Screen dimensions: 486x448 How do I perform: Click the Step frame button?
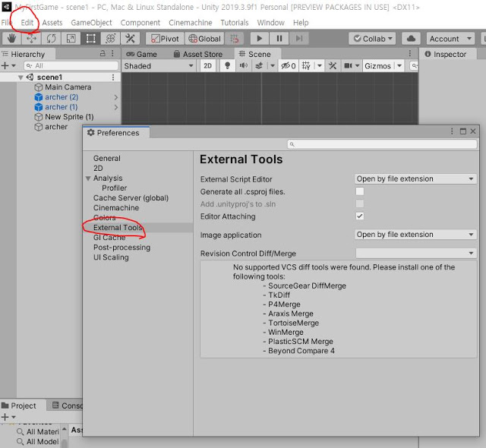pyautogui.click(x=299, y=39)
